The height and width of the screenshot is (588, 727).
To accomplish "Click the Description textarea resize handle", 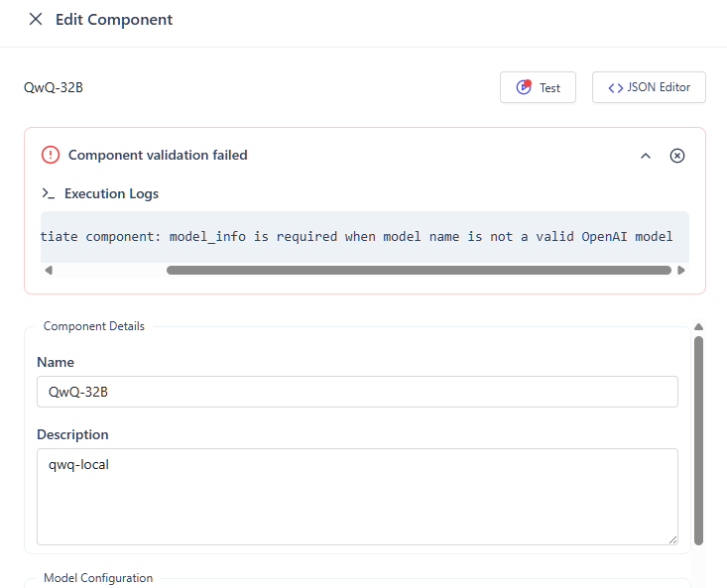I will (x=672, y=539).
